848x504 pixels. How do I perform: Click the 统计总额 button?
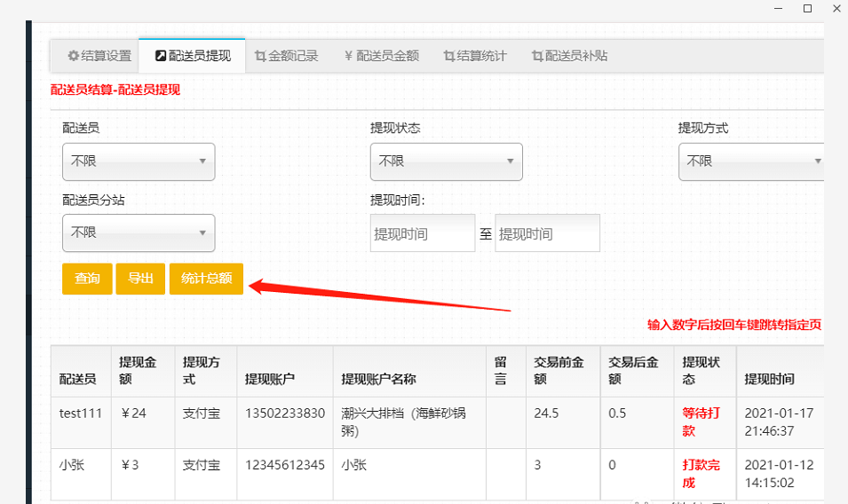pos(206,279)
